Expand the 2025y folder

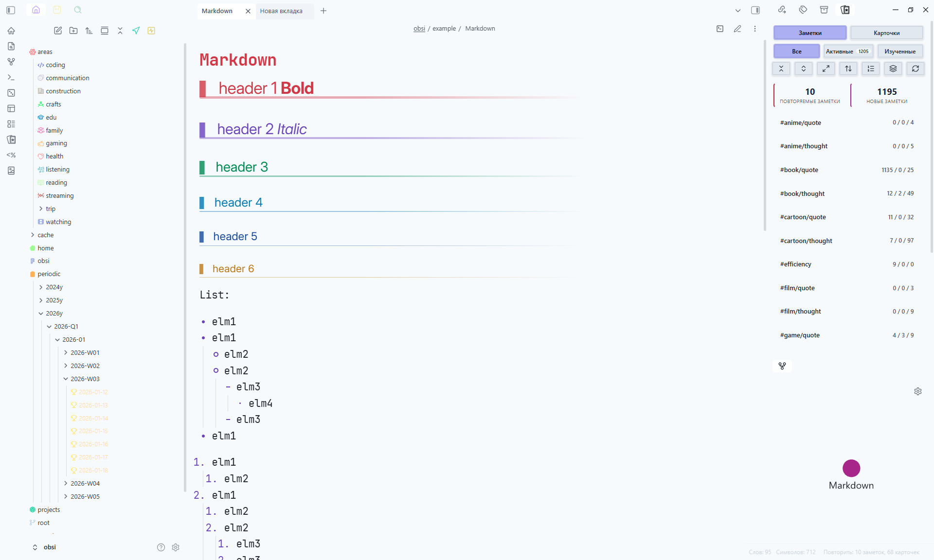tap(41, 300)
